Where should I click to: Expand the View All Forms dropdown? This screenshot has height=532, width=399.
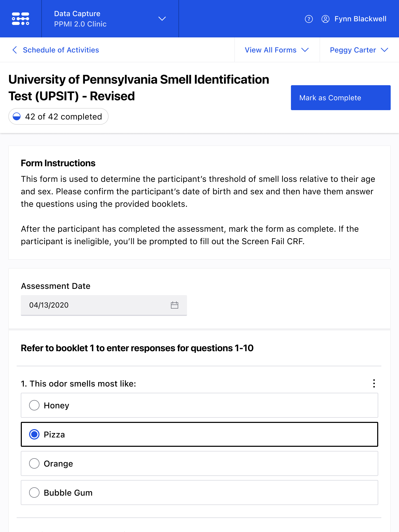pos(277,50)
